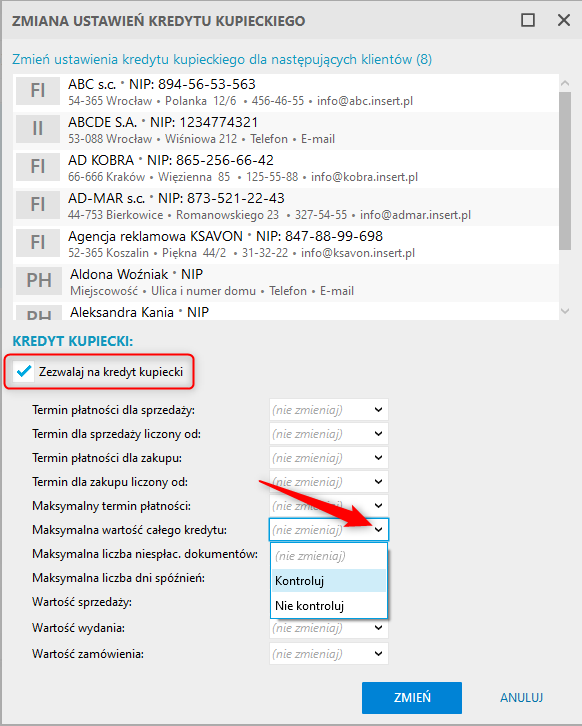Click the info@ksavon.insert.pl email text
Viewport: 582px width, 726px height.
tap(358, 253)
